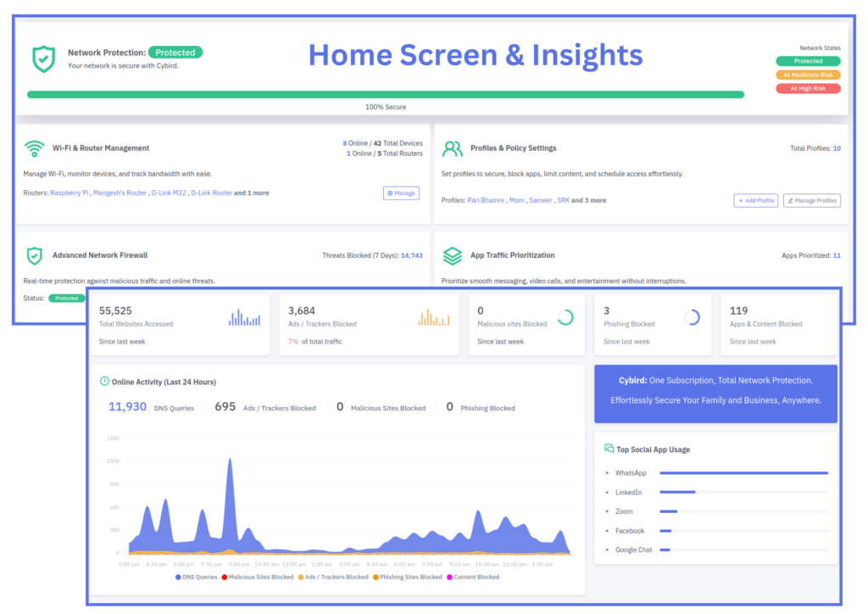Open the Manage Profiles button
Image resolution: width=868 pixels, height=614 pixels.
coord(811,201)
